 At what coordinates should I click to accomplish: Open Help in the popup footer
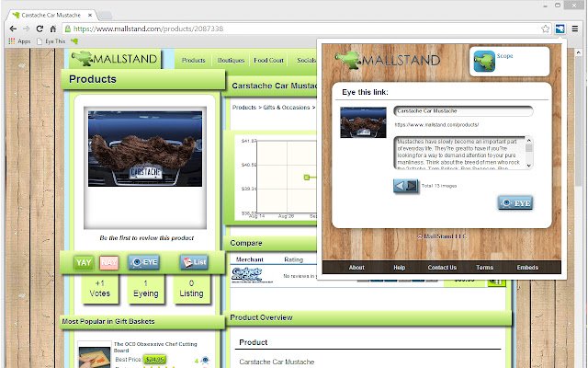[399, 268]
